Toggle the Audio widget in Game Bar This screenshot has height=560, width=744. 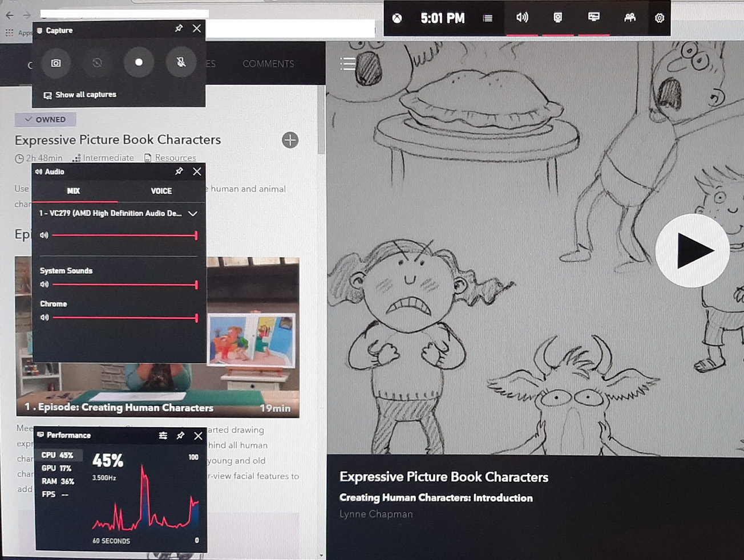pyautogui.click(x=522, y=18)
